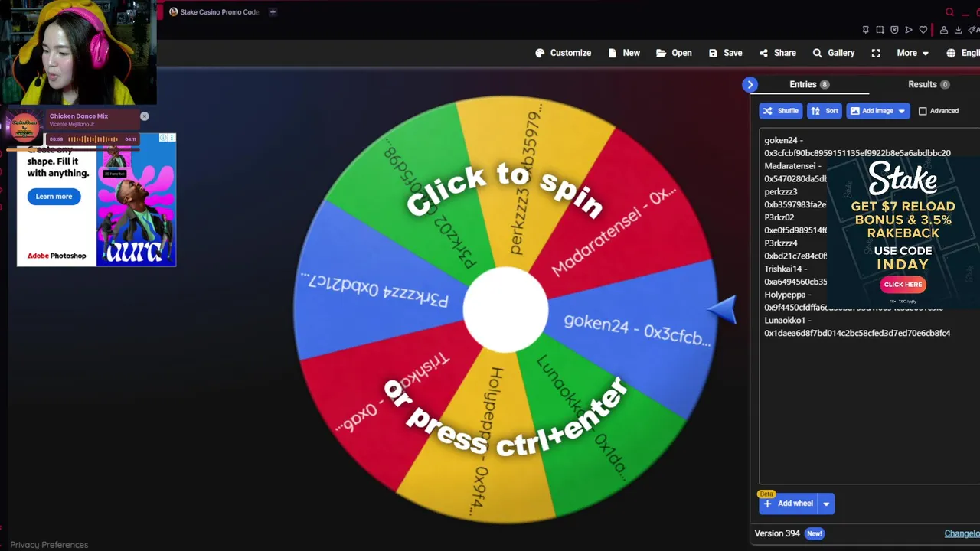The height and width of the screenshot is (551, 980).
Task: Expand the Add wheel dropdown arrow
Action: [x=826, y=504]
